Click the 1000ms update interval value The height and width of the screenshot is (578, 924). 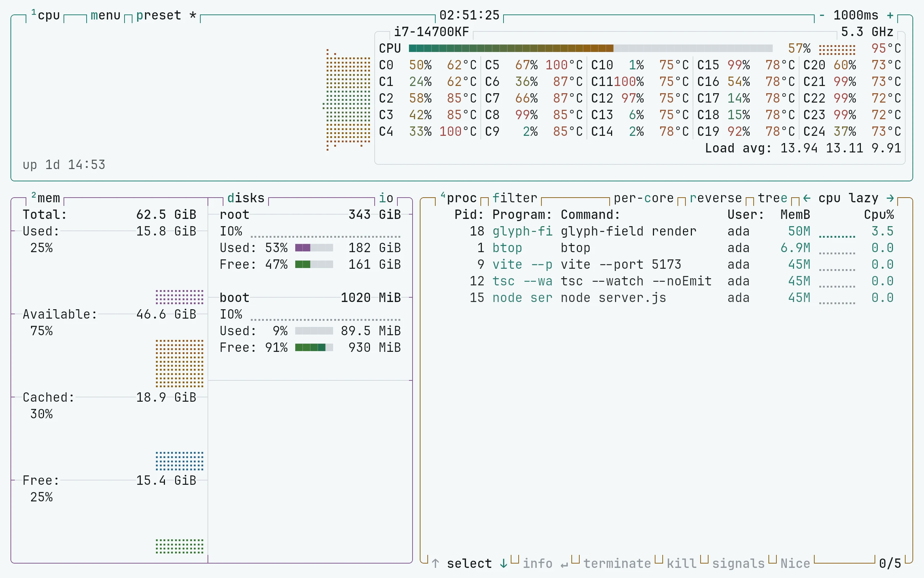tap(856, 15)
